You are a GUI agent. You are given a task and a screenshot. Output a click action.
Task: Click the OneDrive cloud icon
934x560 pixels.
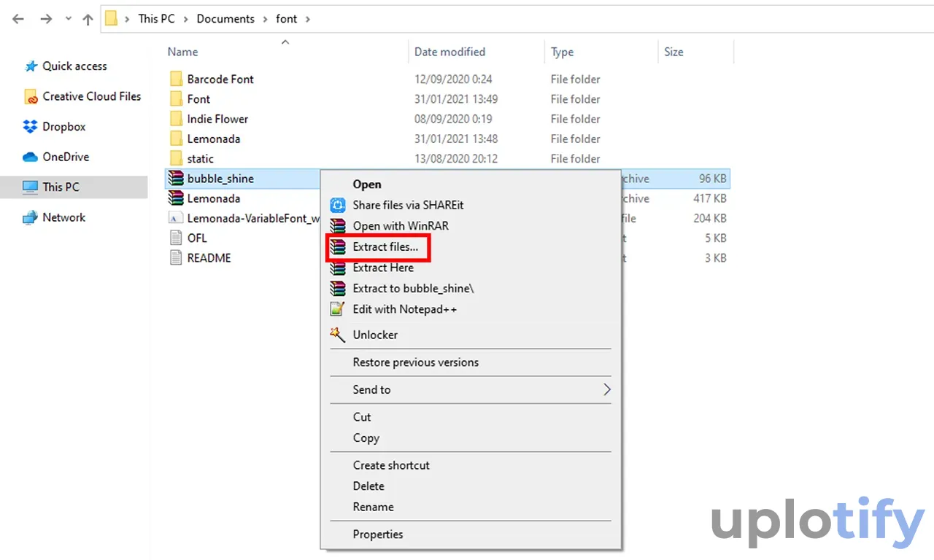30,157
